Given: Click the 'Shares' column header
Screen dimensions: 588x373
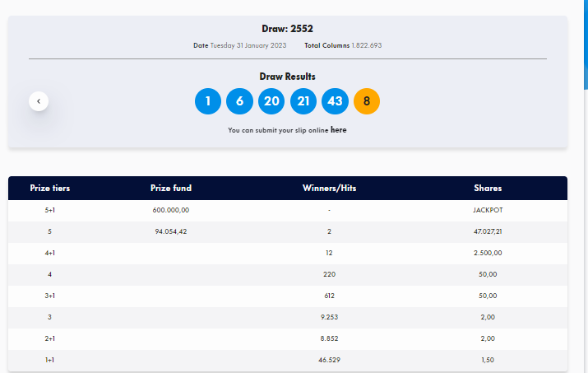Looking at the screenshot, I should pos(488,188).
